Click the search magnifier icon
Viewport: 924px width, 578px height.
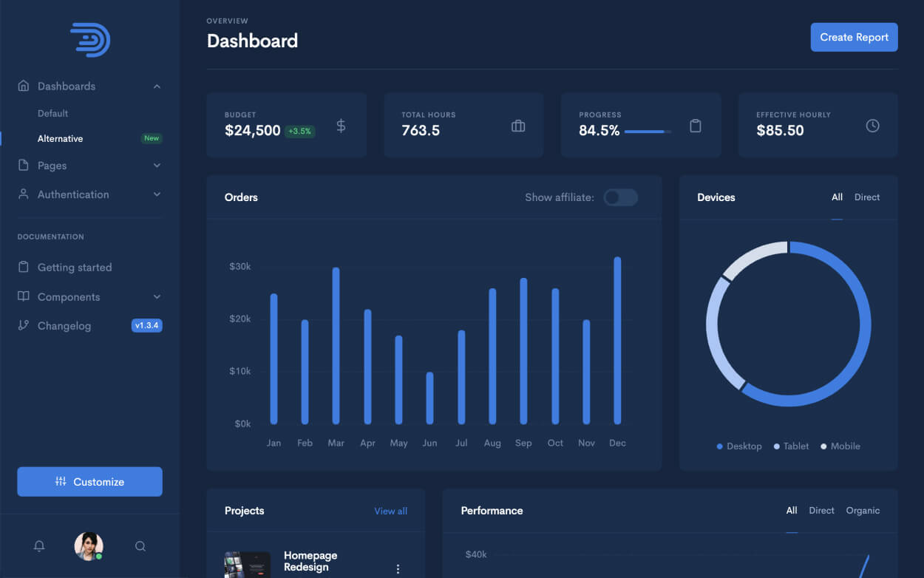140,546
